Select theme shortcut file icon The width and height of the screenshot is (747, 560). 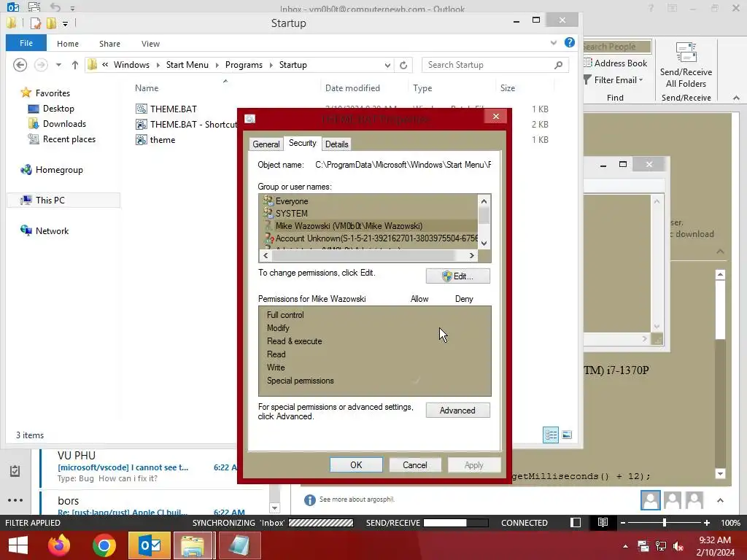(141, 139)
